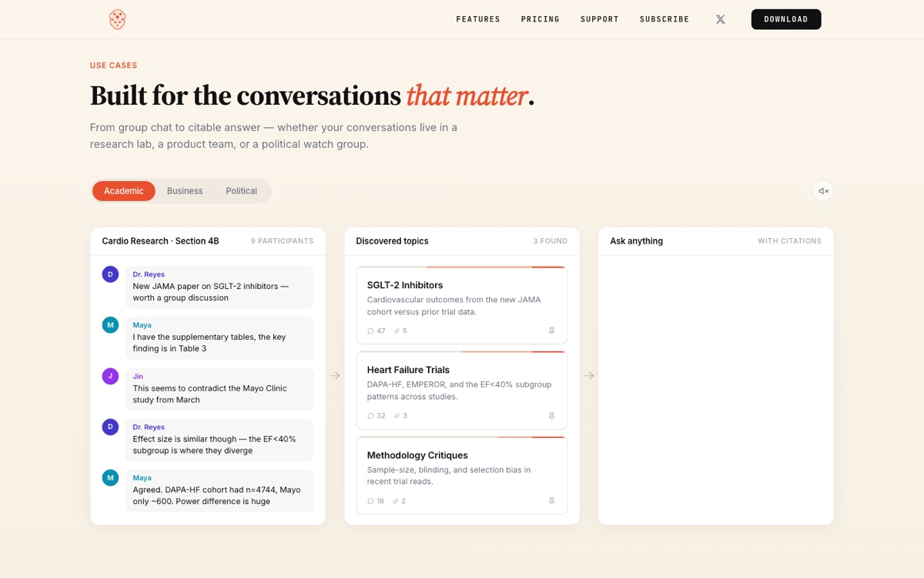Click Jin's purple avatar
This screenshot has width=924, height=578.
click(x=110, y=376)
